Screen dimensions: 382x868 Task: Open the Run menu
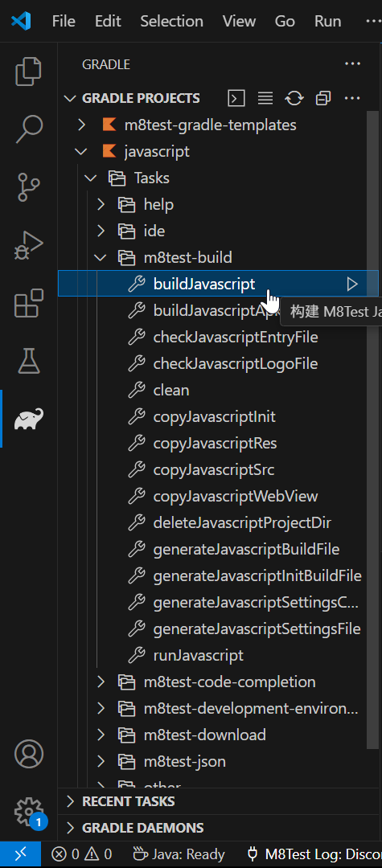tap(328, 21)
